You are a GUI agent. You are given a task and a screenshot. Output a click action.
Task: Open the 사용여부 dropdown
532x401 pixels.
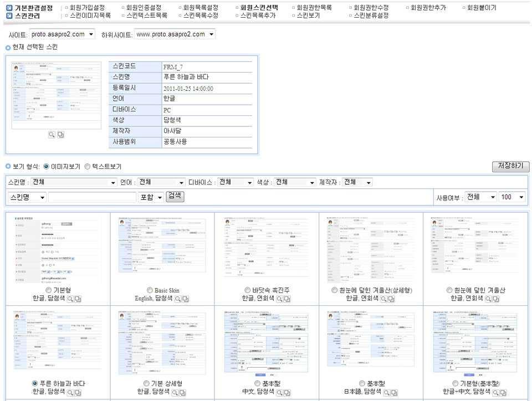[480, 197]
